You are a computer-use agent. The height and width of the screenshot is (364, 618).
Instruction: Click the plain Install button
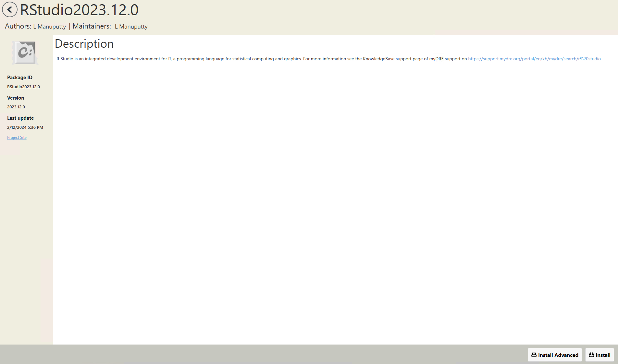click(x=599, y=355)
